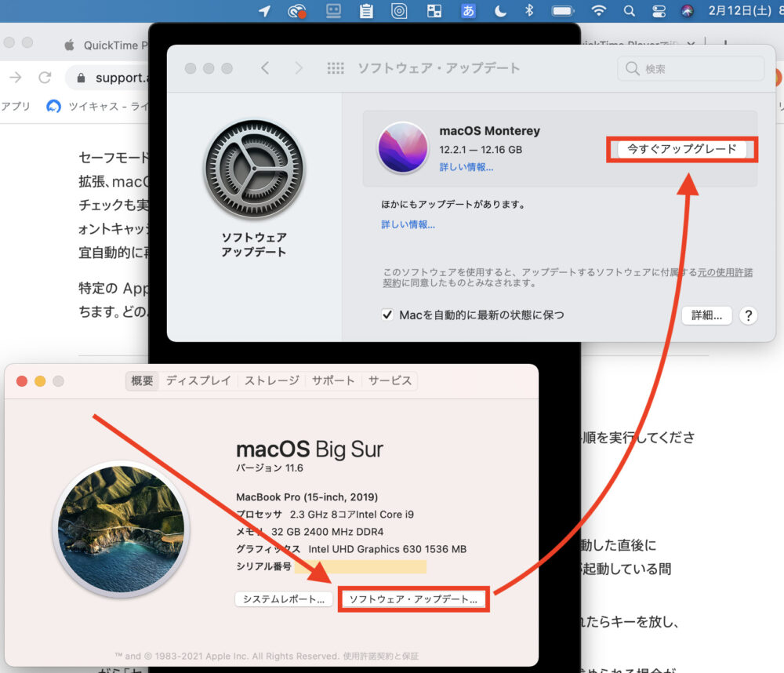Open Spotlight search from the menu bar

click(x=630, y=11)
